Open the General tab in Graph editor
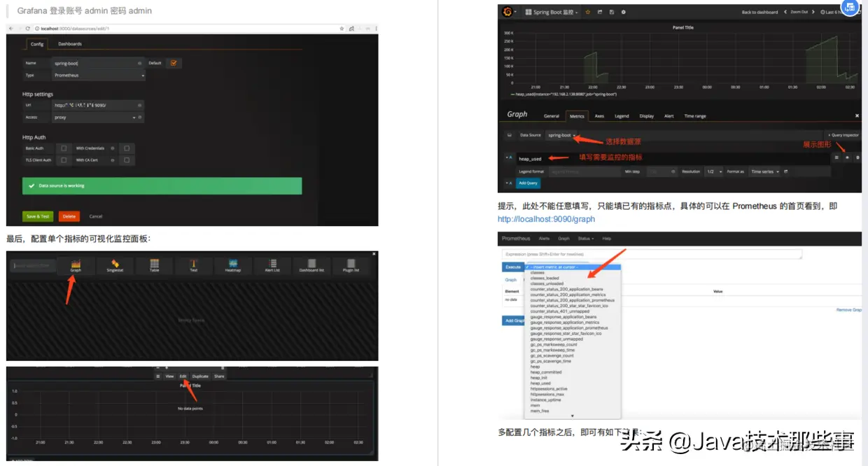Image resolution: width=868 pixels, height=466 pixels. (552, 116)
